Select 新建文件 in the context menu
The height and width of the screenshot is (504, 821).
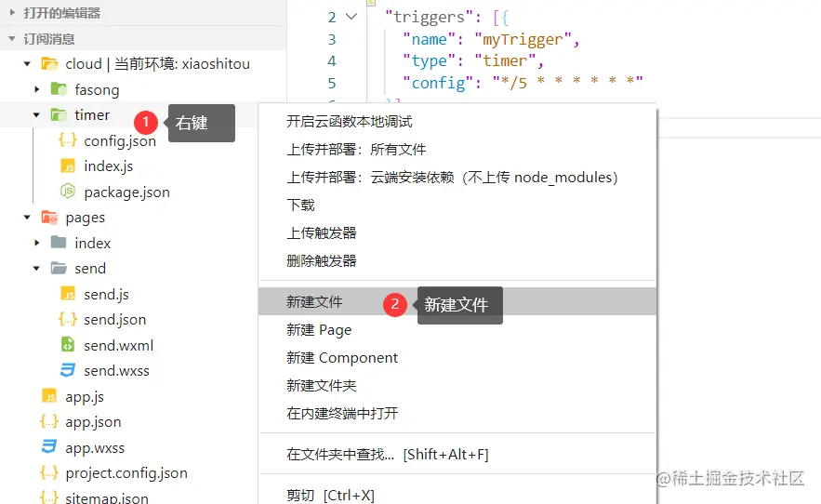457,301
